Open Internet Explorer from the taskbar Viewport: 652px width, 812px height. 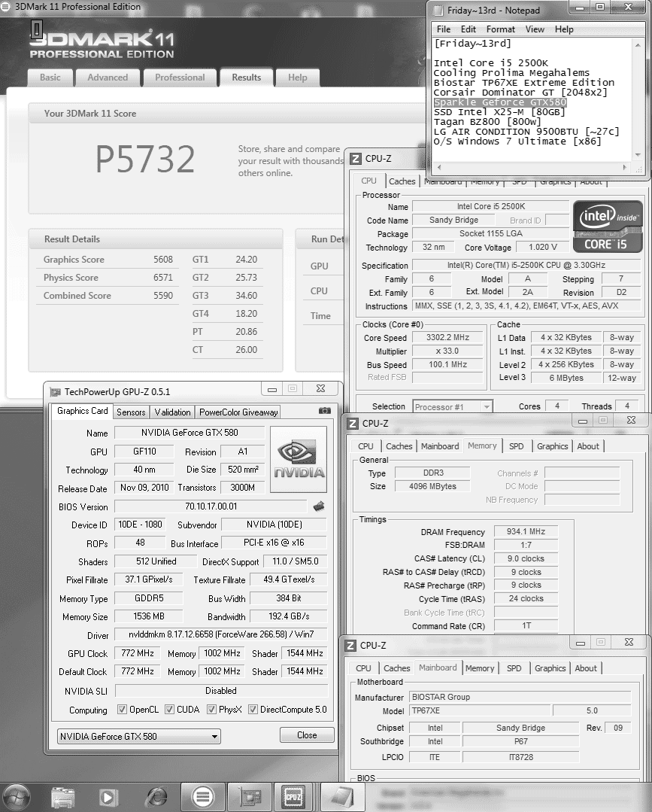click(x=156, y=797)
